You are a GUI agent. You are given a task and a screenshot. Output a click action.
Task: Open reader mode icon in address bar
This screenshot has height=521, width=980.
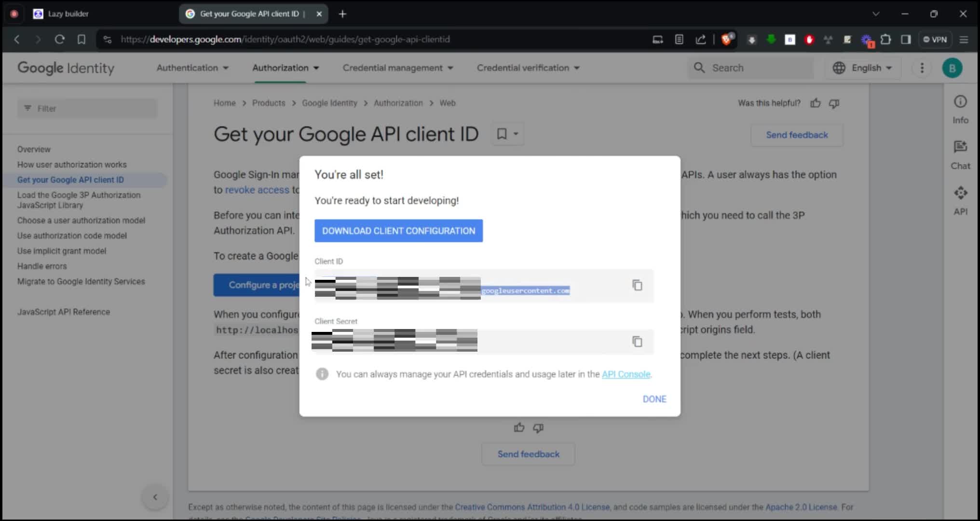[x=679, y=40]
